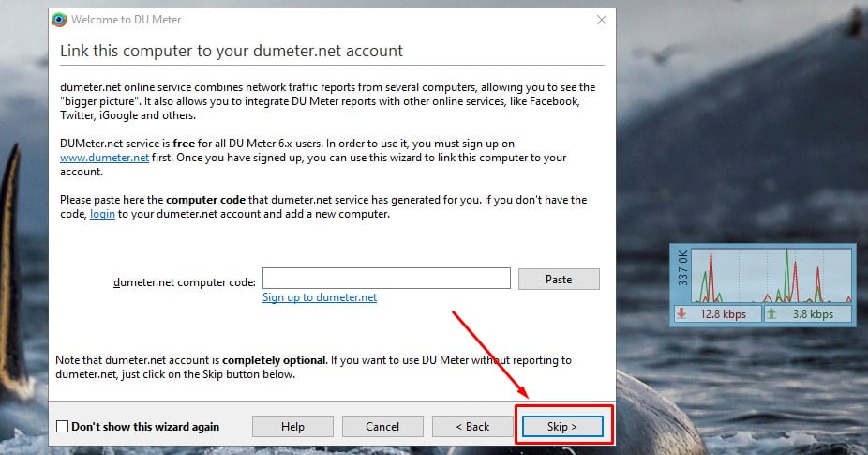Follow the login hyperlink
The height and width of the screenshot is (455, 868).
pos(102,214)
